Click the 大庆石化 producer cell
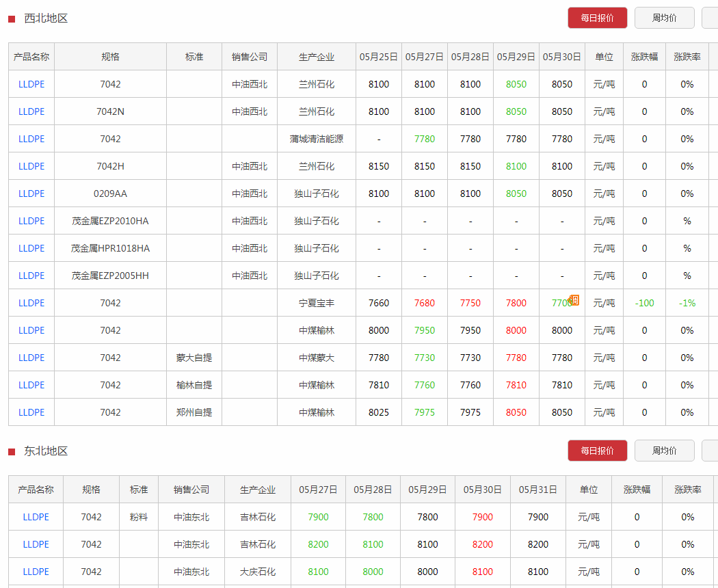718x588 pixels. point(258,572)
